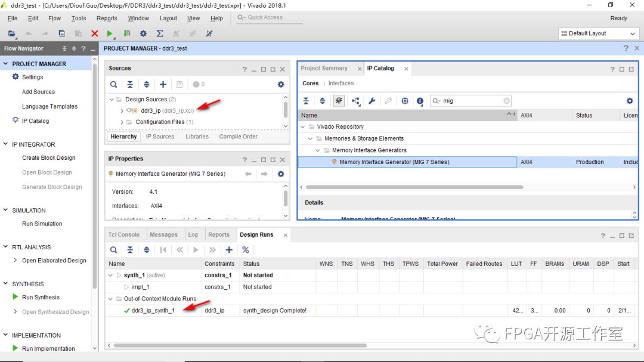
Task: Open the Default Layout dropdown
Action: tap(597, 33)
